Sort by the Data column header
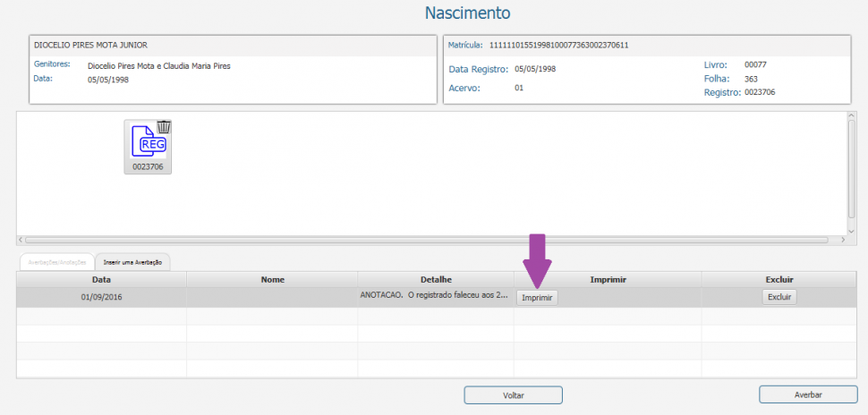 click(101, 279)
